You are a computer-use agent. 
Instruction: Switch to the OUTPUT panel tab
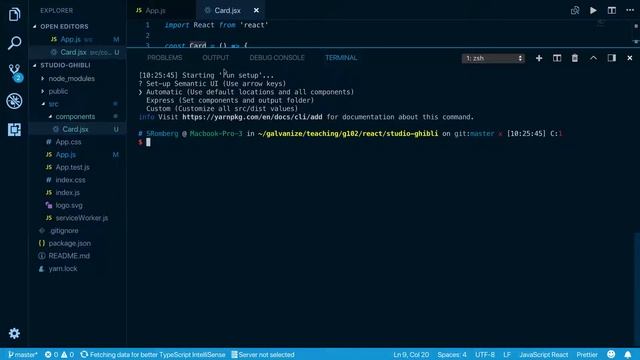pyautogui.click(x=216, y=58)
